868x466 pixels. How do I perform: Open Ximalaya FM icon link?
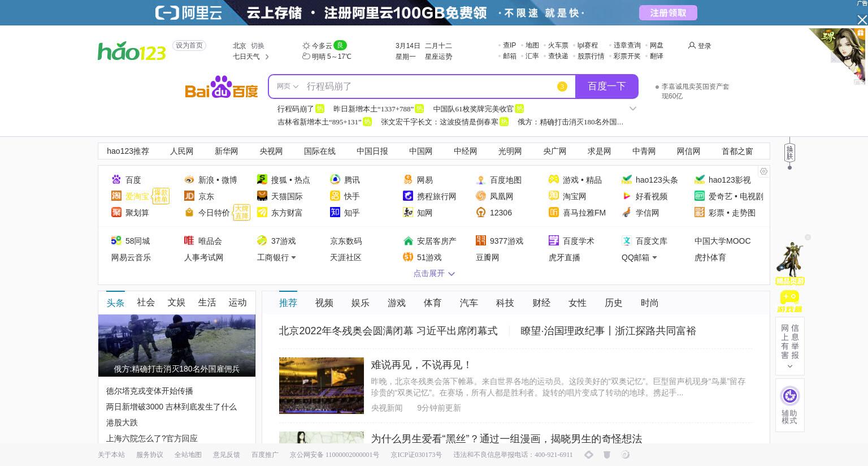point(554,213)
